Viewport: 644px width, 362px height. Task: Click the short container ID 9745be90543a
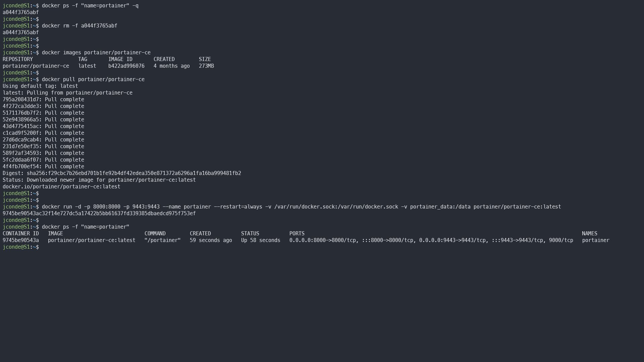[x=21, y=240]
